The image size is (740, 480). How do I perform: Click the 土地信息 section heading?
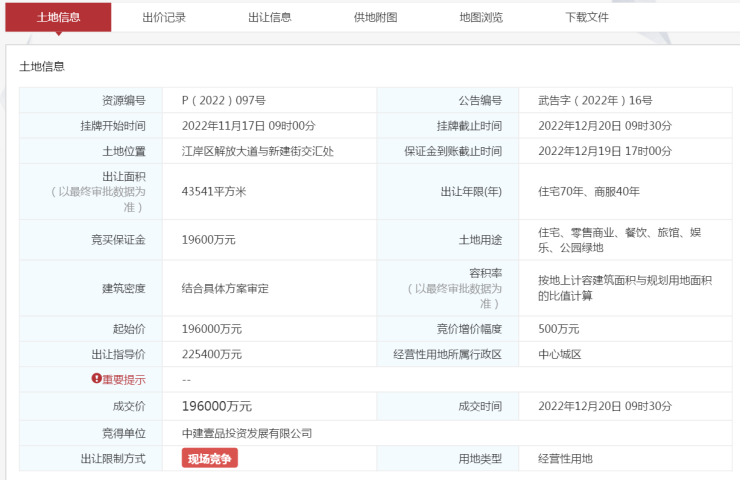42,66
